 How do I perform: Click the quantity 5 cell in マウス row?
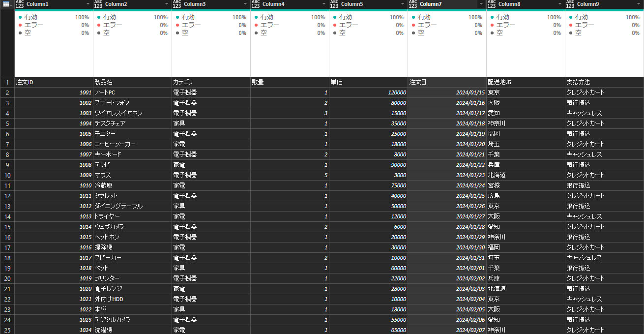pos(290,175)
